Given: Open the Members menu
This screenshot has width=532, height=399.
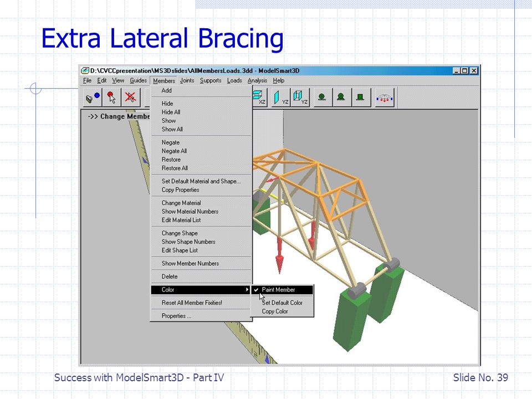Looking at the screenshot, I should (164, 81).
